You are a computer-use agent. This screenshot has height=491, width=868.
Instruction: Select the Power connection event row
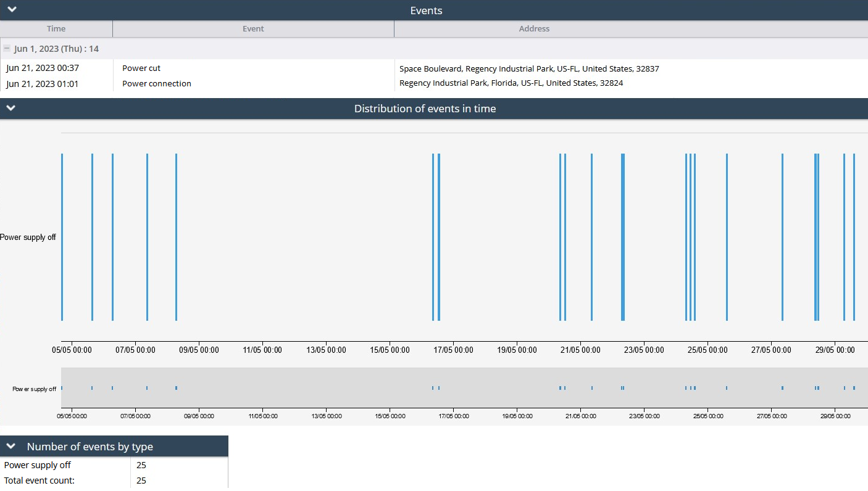(x=157, y=84)
